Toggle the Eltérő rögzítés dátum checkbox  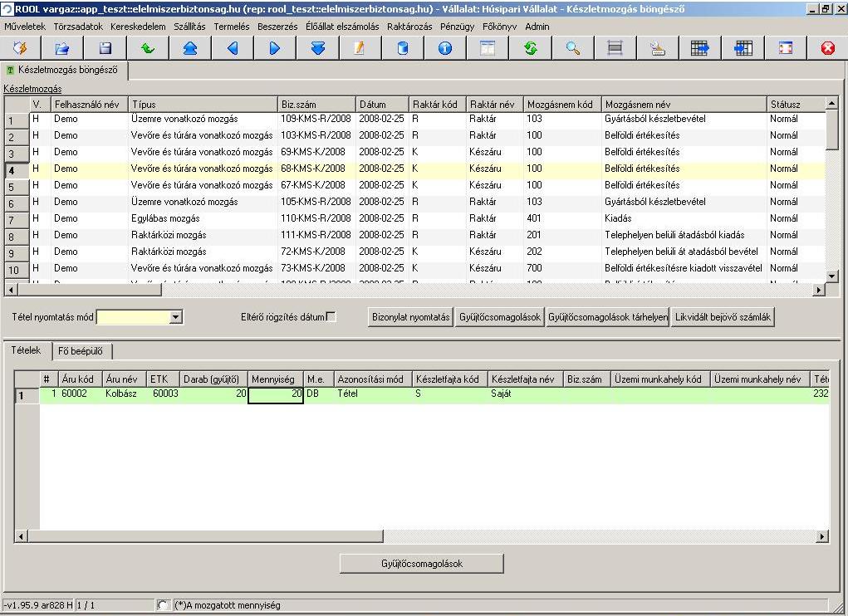tap(331, 316)
